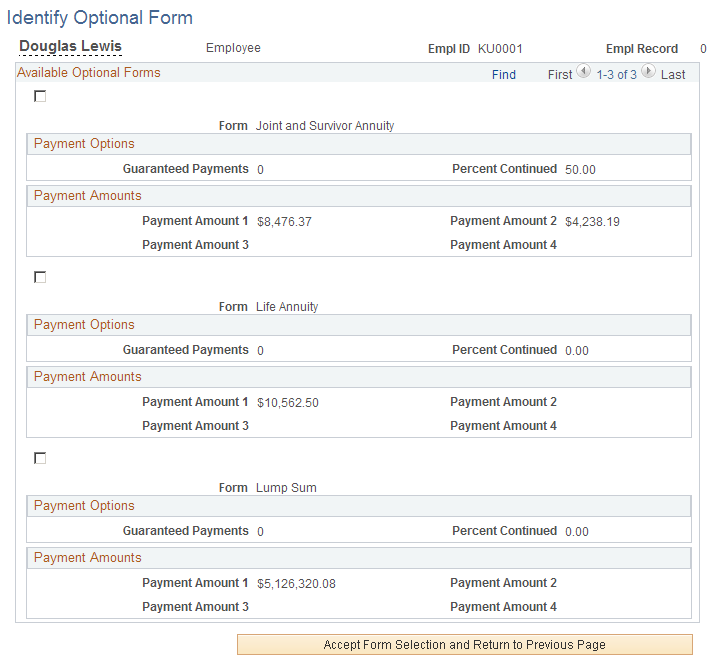
Task: Click Life Annuity Percent Continued value 0.00
Action: [577, 351]
